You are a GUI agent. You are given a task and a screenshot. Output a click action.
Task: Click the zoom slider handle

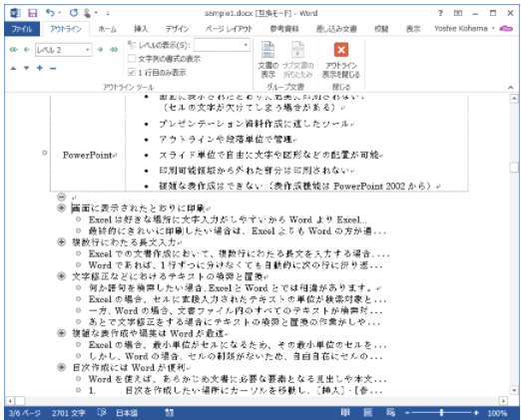coord(441,413)
